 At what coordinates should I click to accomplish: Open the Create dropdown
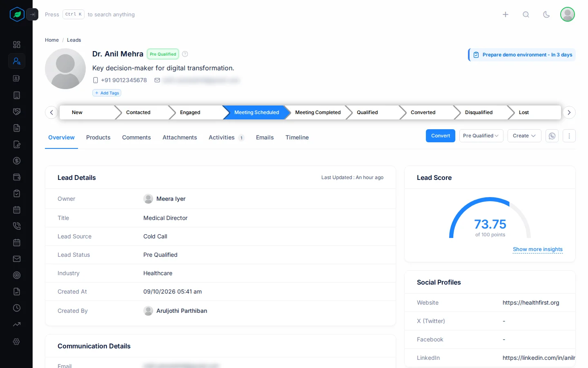coord(524,136)
